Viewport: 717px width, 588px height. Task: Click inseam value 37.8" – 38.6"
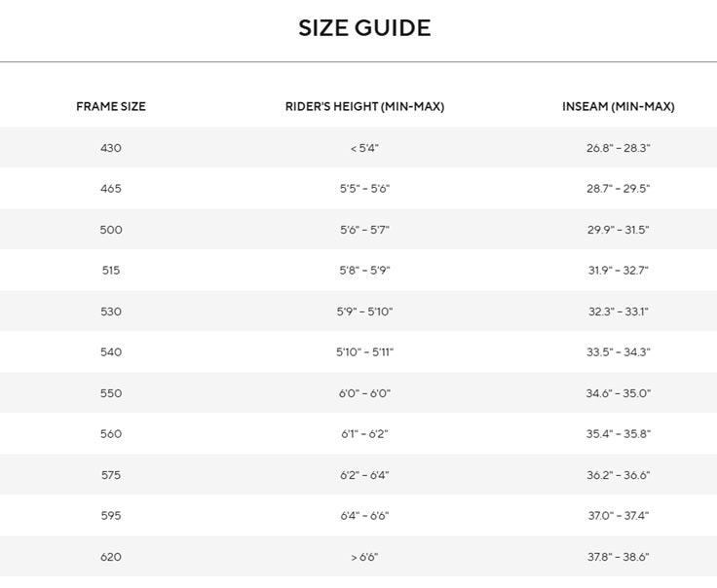pos(619,557)
